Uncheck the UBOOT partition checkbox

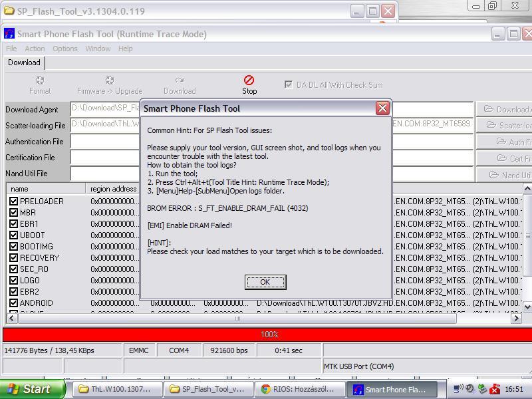tap(13, 235)
